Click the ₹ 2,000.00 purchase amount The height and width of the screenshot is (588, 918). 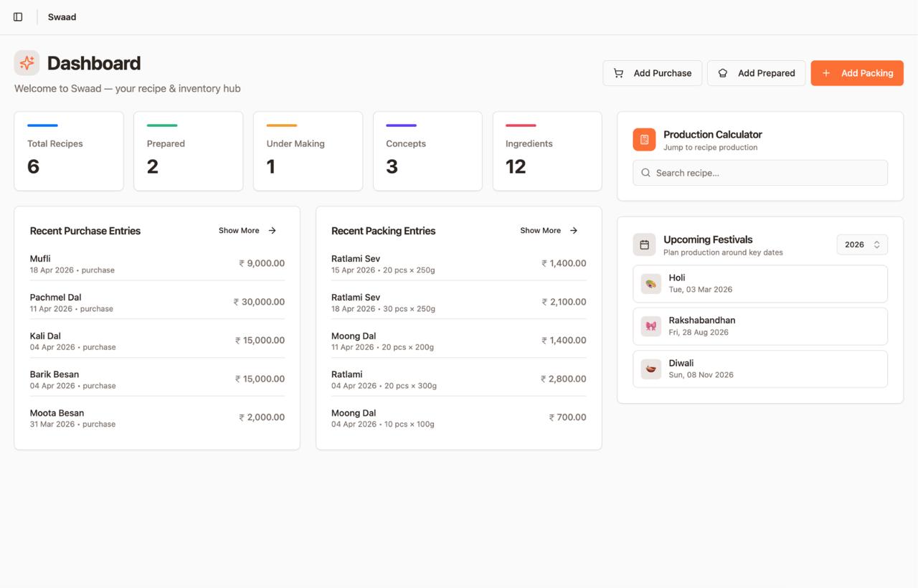point(262,417)
